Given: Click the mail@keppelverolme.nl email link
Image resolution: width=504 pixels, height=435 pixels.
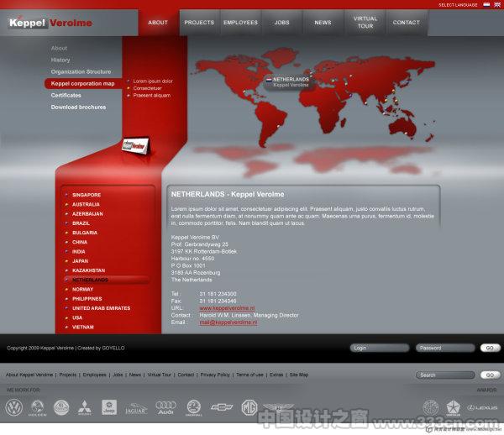Looking at the screenshot, I should [228, 322].
